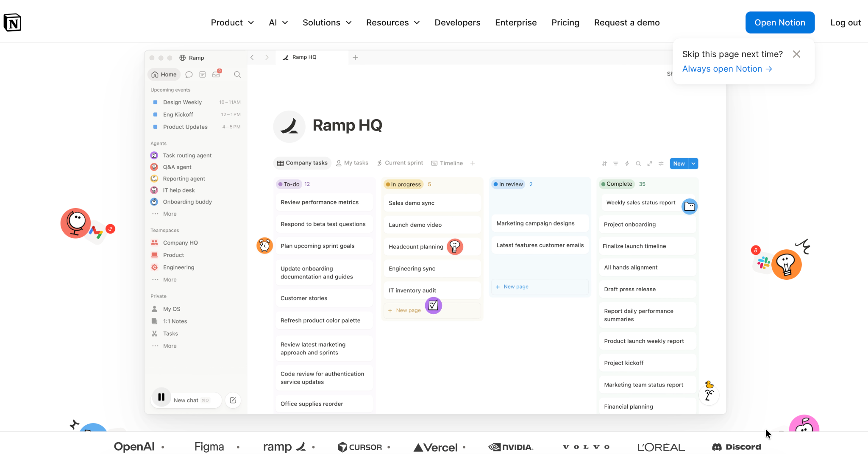868x454 pixels.
Task: Open the Headcount planning card
Action: [432, 247]
